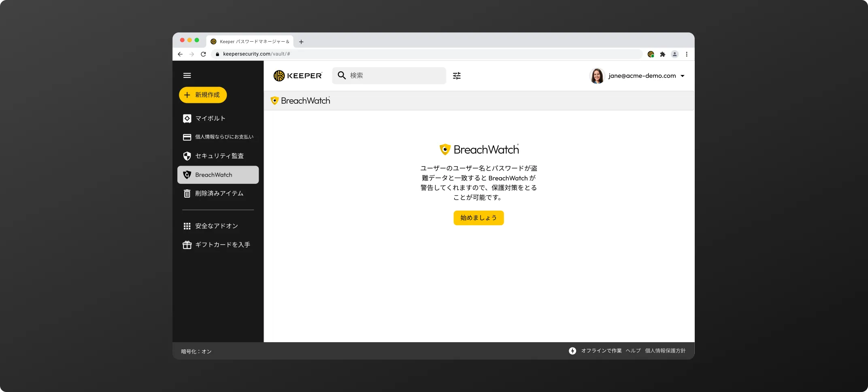Viewport: 868px width, 392px height.
Task: Reload the page with refresh icon
Action: [x=203, y=54]
